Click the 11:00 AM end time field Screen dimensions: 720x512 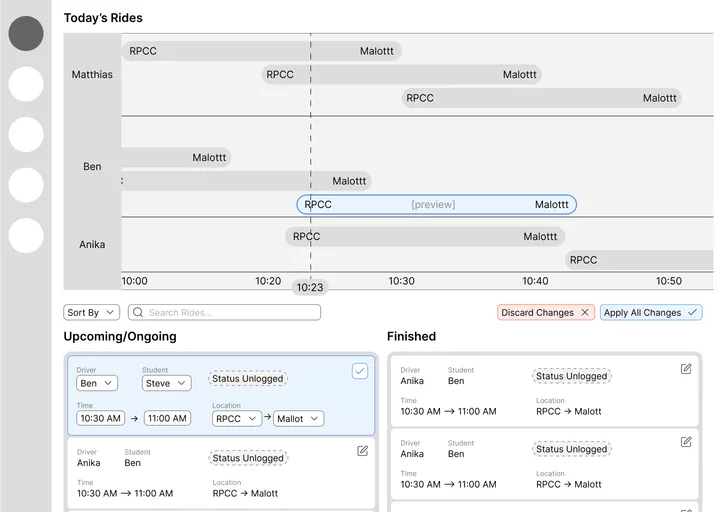(x=167, y=418)
